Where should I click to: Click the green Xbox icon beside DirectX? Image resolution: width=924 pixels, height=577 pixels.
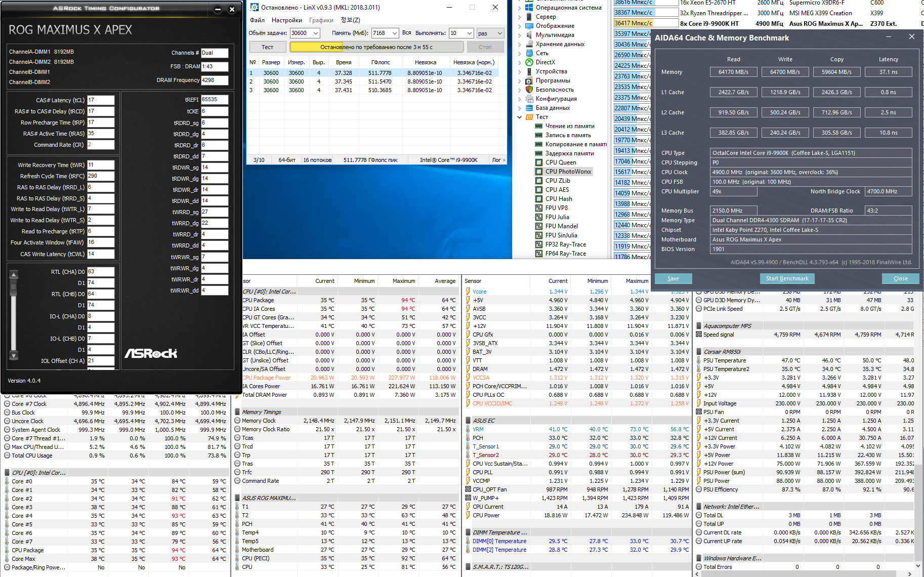(529, 62)
